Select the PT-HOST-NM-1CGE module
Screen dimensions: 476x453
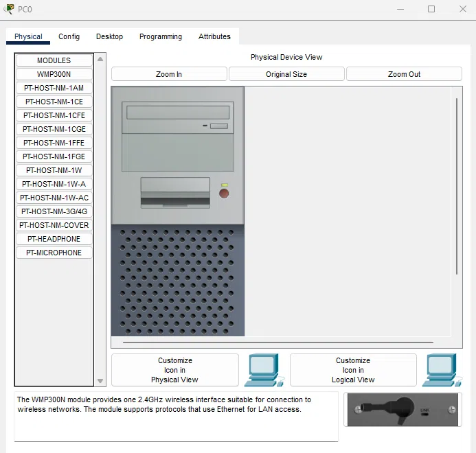click(x=54, y=129)
